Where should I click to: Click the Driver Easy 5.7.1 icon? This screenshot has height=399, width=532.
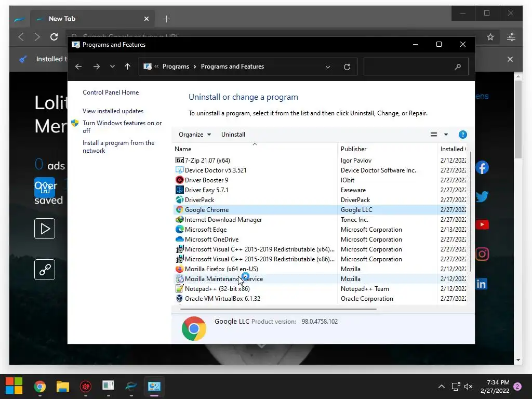tap(179, 190)
